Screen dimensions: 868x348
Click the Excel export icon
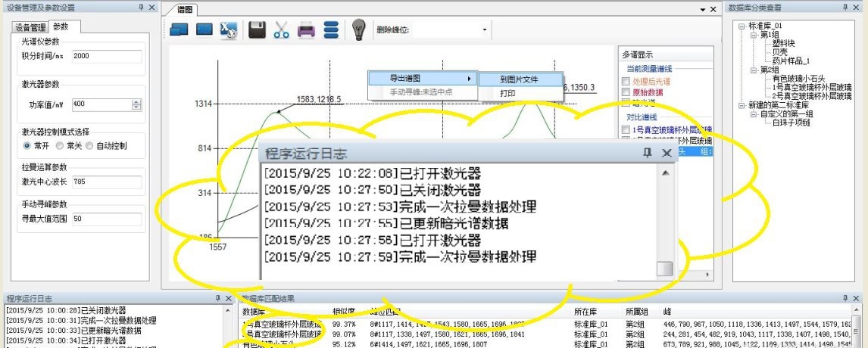point(229,30)
